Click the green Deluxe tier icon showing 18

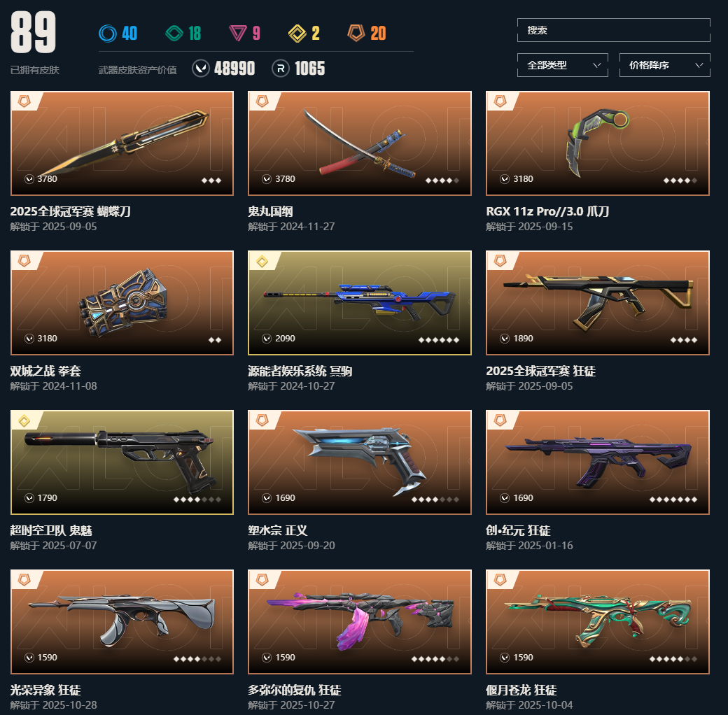174,34
